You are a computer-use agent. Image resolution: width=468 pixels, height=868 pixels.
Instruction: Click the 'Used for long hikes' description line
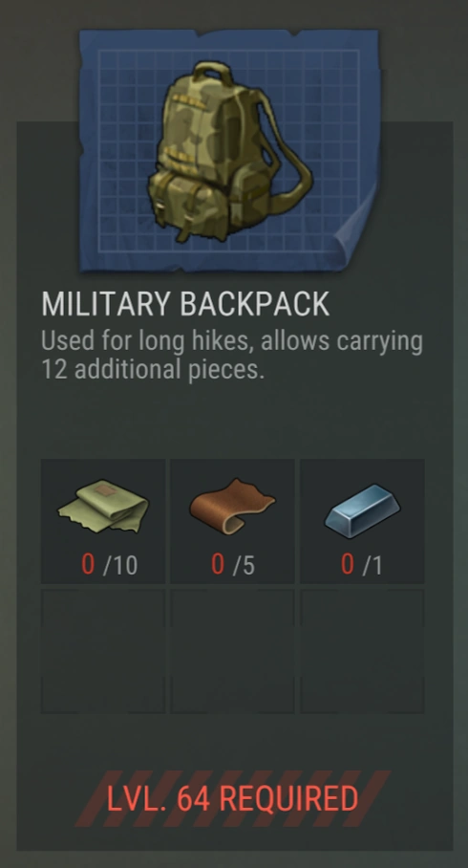pos(232,341)
